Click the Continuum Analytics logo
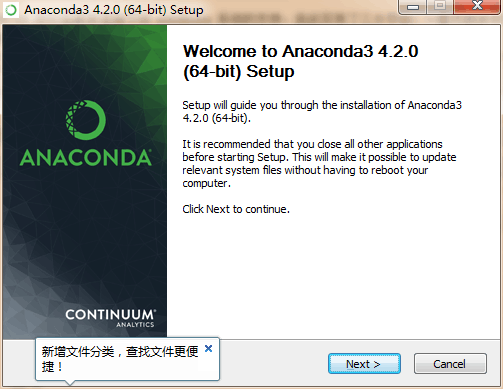This screenshot has width=503, height=389. click(110, 318)
